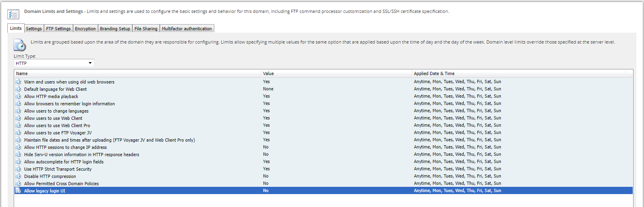Select row Allow Permitted Cross Domain Policies

pos(324,184)
